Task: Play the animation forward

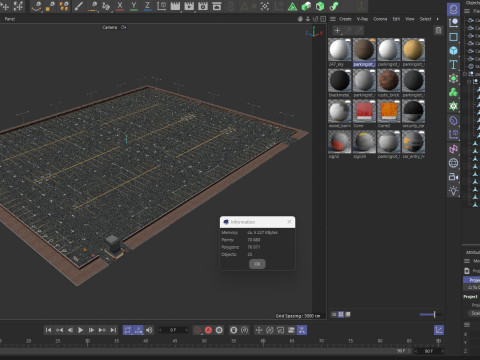Action: [80, 330]
